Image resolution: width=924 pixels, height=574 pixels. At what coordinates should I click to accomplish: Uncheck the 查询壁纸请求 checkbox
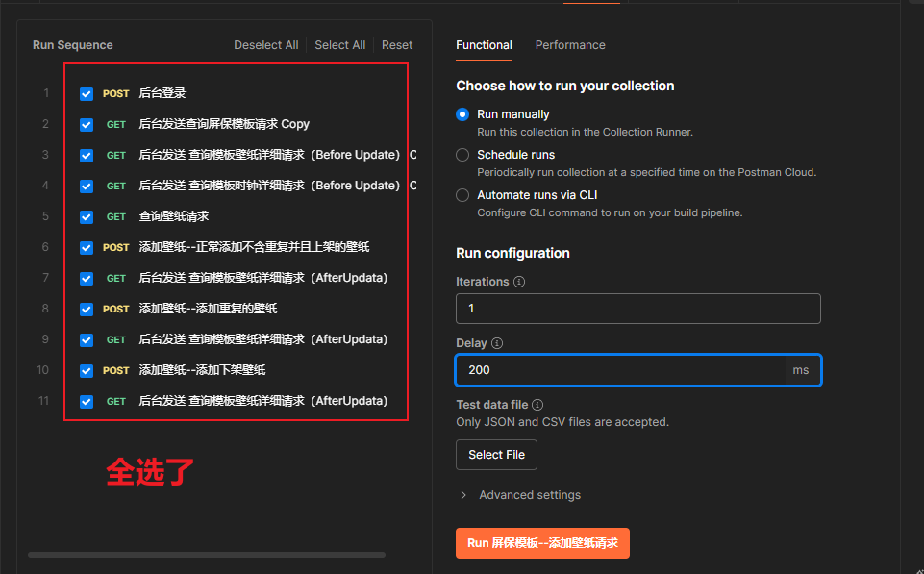coord(87,217)
